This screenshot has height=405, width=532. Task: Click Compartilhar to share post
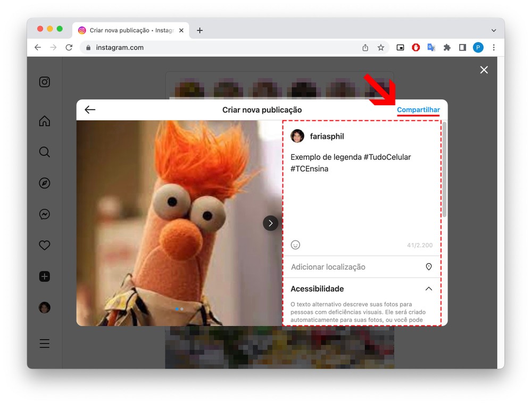pos(418,110)
